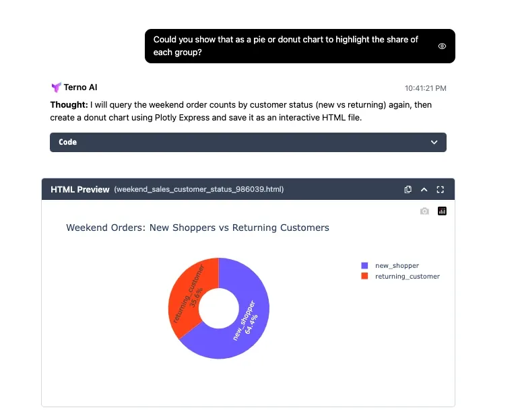Click the Plotly logo icon
This screenshot has width=518, height=420.
442,211
